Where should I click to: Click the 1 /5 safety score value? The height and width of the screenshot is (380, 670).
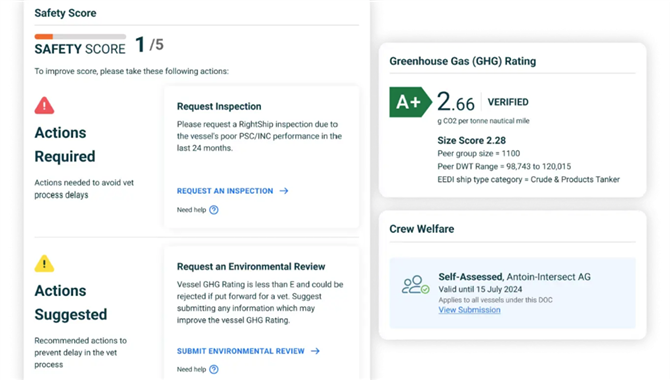coord(149,44)
